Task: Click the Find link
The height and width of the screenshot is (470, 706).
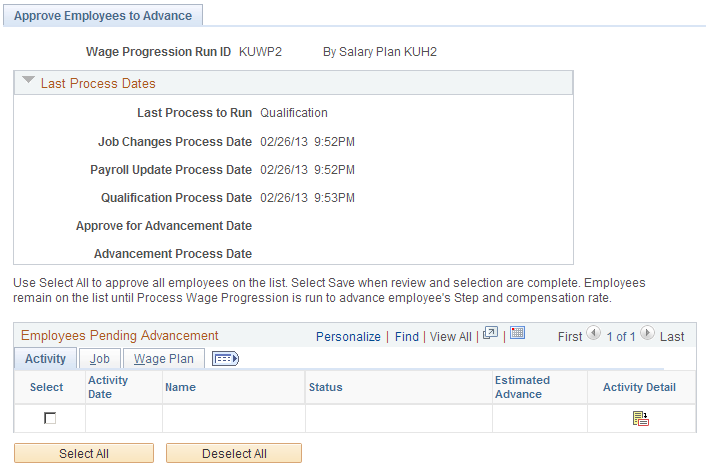Action: (x=407, y=337)
